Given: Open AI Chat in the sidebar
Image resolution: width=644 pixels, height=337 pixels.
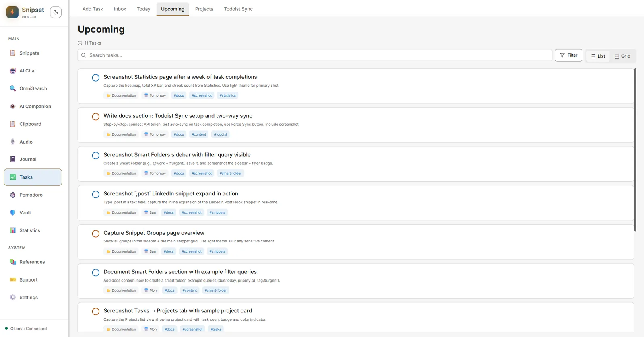Looking at the screenshot, I should point(33,71).
